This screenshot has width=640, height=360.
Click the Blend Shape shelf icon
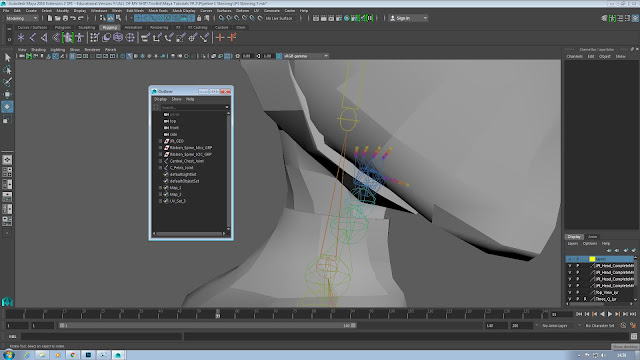[x=107, y=38]
